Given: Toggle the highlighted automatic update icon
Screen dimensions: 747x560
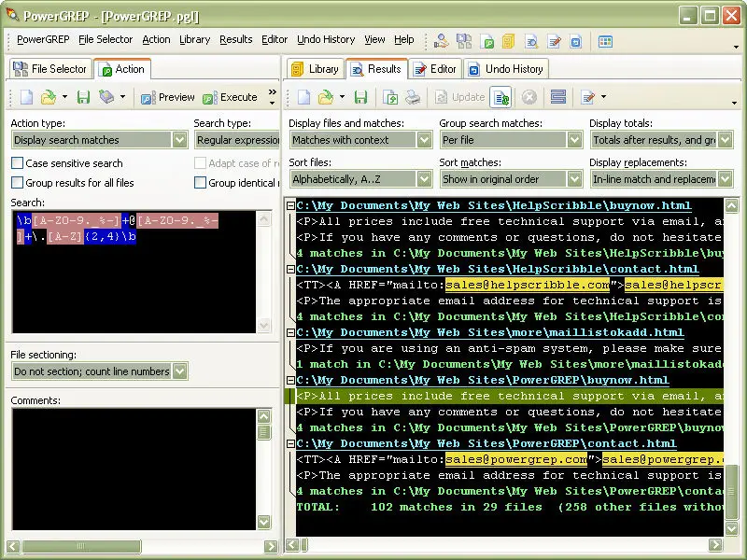Looking at the screenshot, I should [x=501, y=98].
